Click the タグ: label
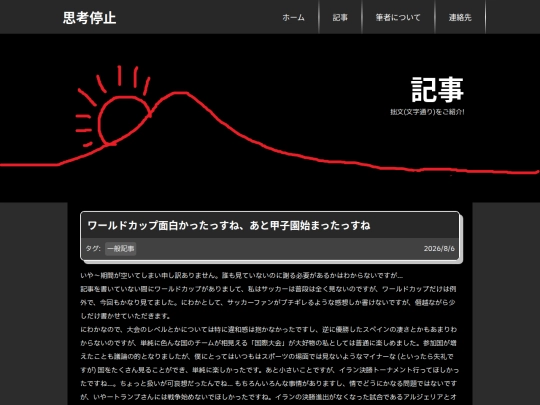The width and height of the screenshot is (540, 405). point(93,249)
